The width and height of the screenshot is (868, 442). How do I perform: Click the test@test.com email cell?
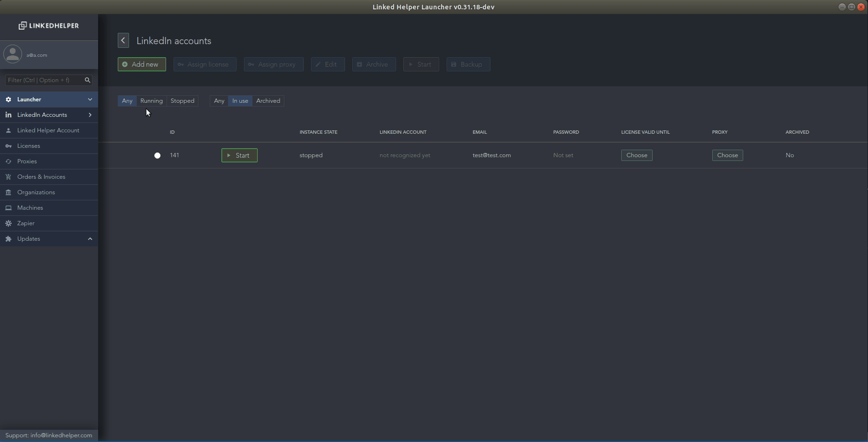492,155
